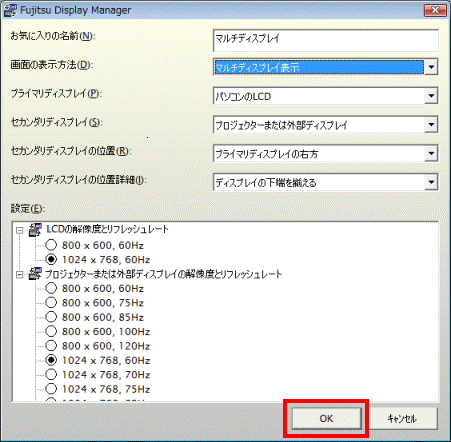Click the お気に入りの名前 text field
The width and height of the screenshot is (451, 442).
(326, 40)
